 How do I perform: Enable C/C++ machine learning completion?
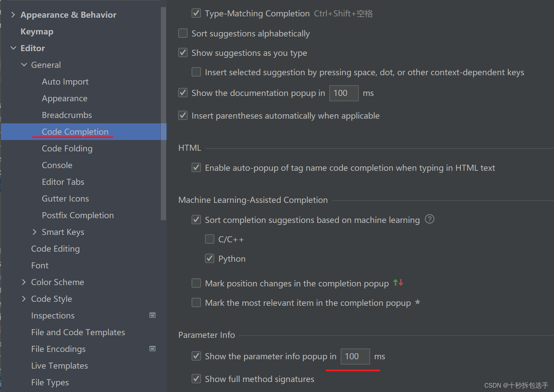click(x=210, y=239)
